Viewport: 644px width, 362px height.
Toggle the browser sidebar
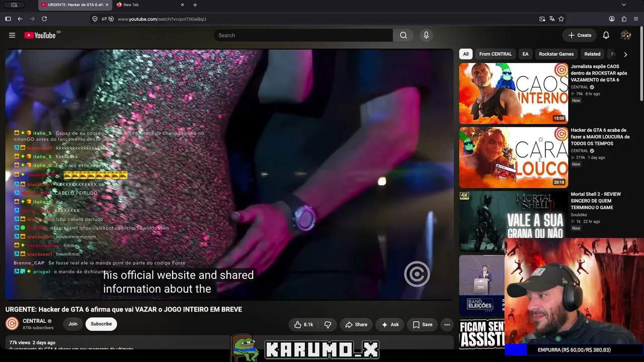(x=8, y=19)
